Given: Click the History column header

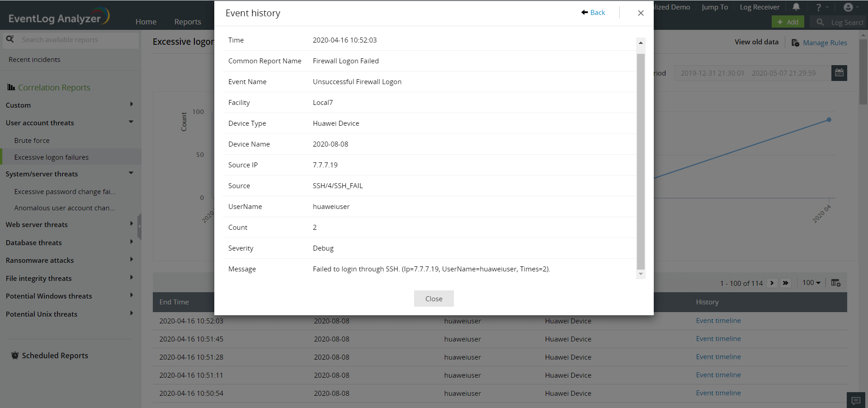Looking at the screenshot, I should point(707,302).
